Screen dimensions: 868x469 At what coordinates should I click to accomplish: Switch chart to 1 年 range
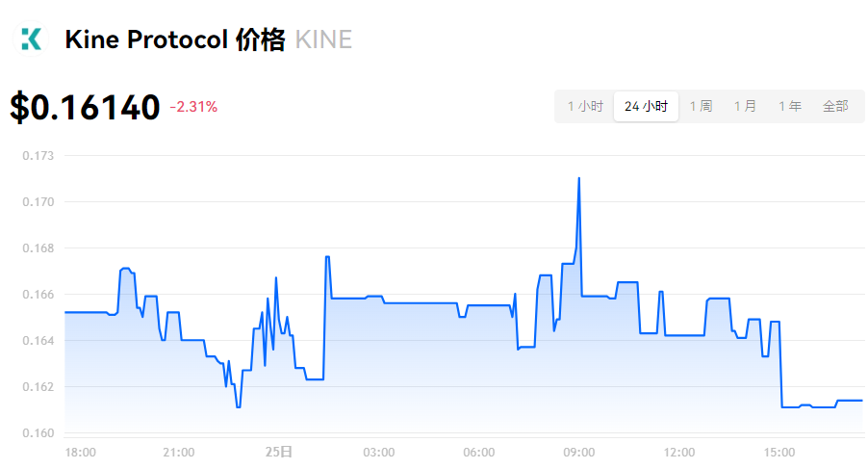(790, 106)
